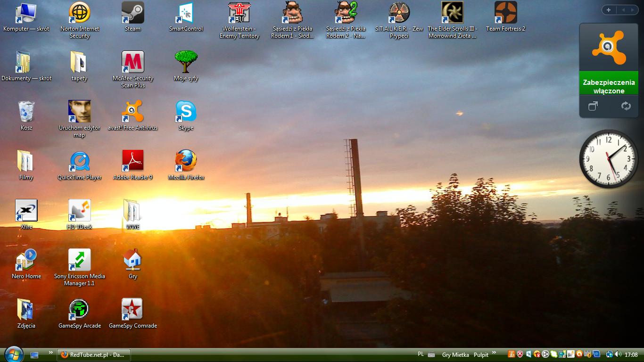Click the Windows Start orb button

click(x=13, y=354)
